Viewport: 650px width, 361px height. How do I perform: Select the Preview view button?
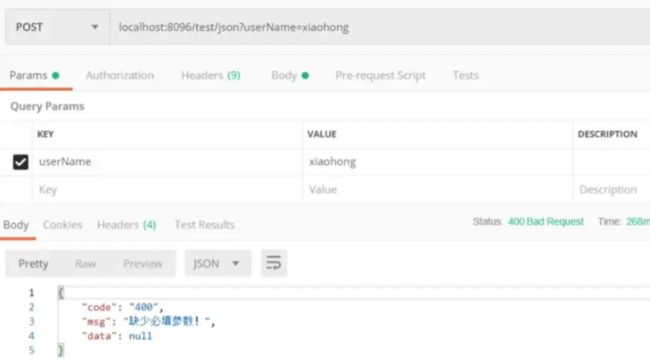[143, 264]
